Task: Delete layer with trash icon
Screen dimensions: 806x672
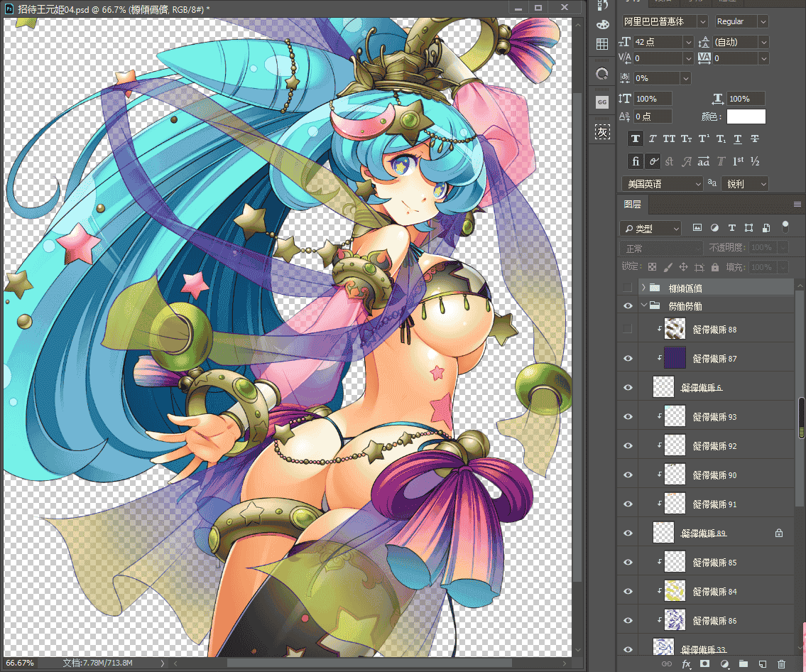Action: click(781, 664)
